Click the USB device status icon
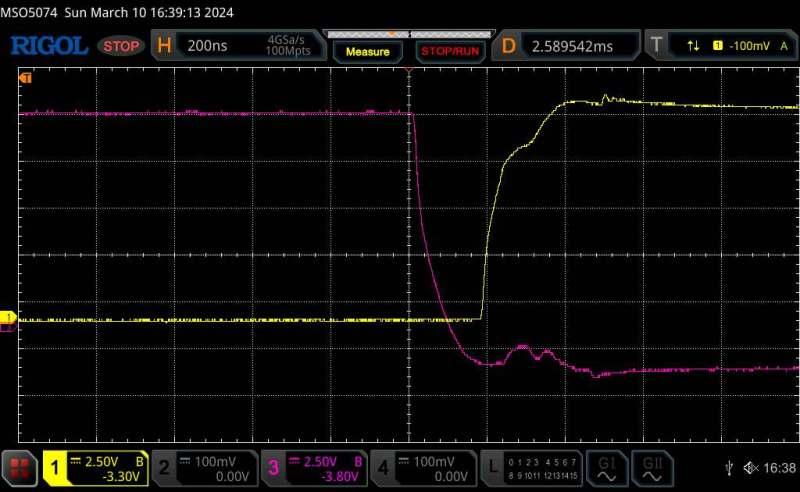 730,468
